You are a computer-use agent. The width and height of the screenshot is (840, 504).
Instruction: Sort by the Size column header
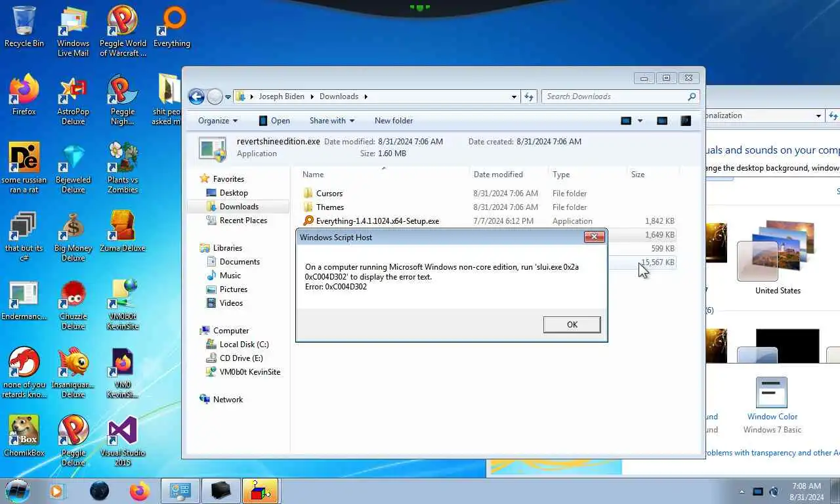tap(653, 175)
